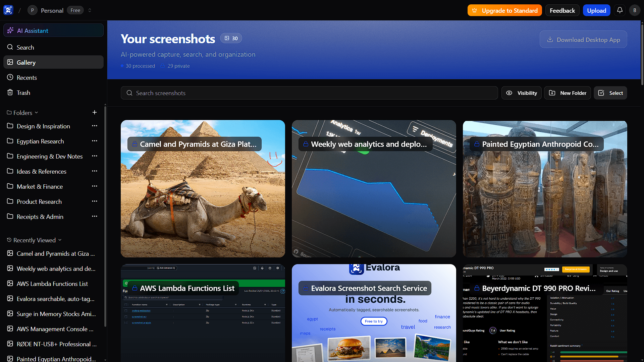
Task: Toggle lock on Painted Egyptian Anthropoid card
Action: point(477,144)
